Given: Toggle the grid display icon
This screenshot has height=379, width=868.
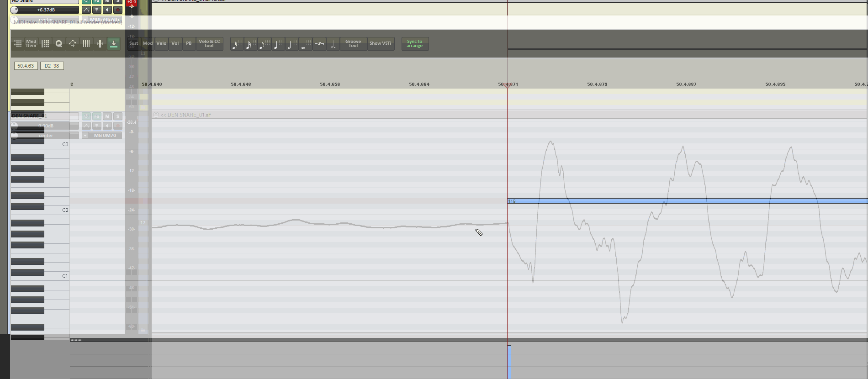Looking at the screenshot, I should pos(45,44).
